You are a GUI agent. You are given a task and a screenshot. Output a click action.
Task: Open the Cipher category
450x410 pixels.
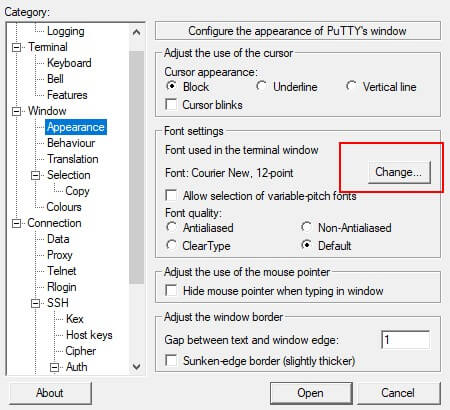(81, 351)
